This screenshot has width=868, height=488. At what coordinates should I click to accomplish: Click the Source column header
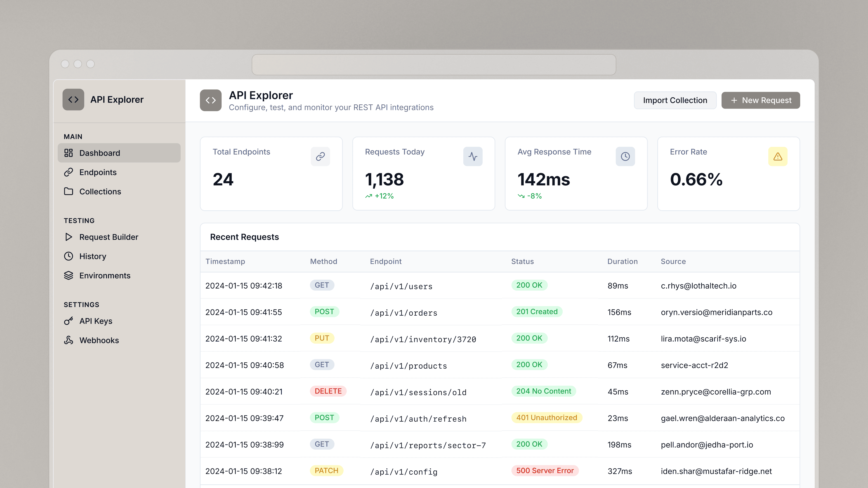pos(673,261)
